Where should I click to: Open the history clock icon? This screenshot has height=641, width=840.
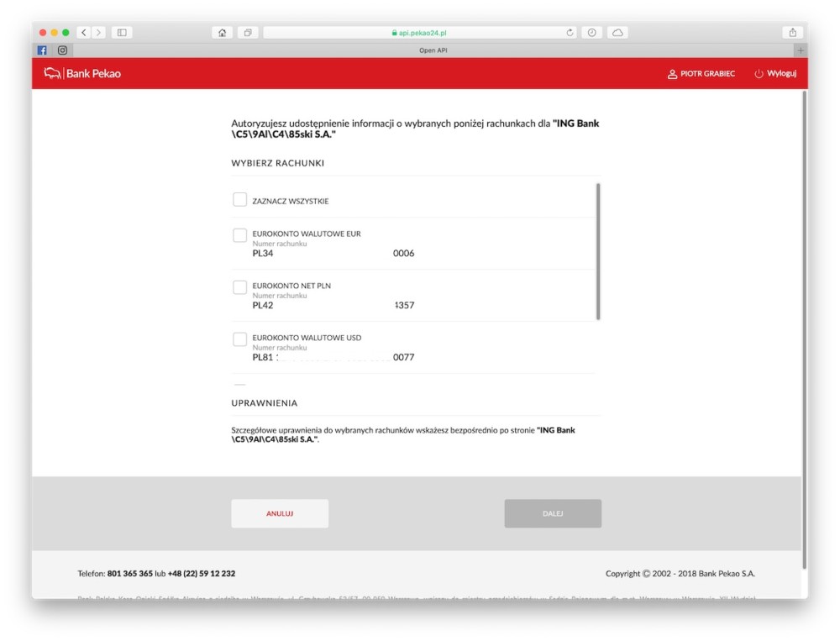[x=591, y=33]
